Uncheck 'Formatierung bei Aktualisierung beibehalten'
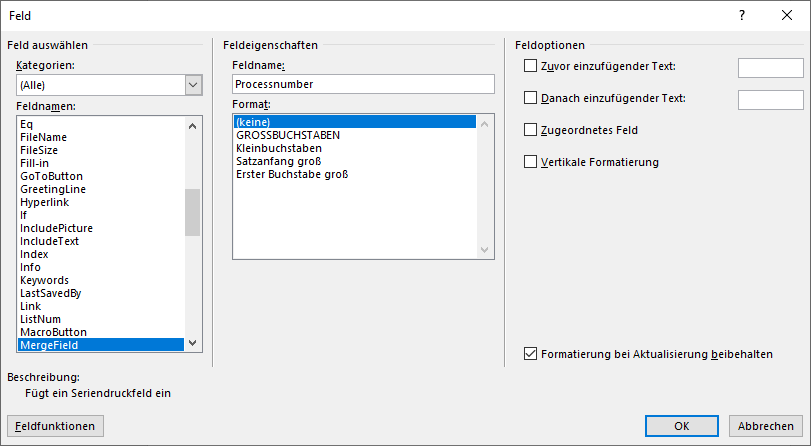 pyautogui.click(x=531, y=354)
